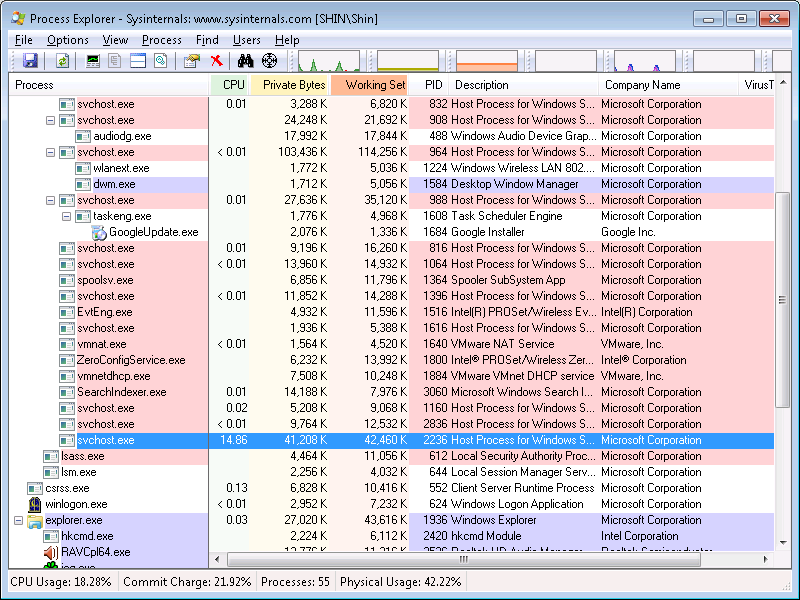Open the Users menu
Screen dimensions: 800x600
coord(246,40)
